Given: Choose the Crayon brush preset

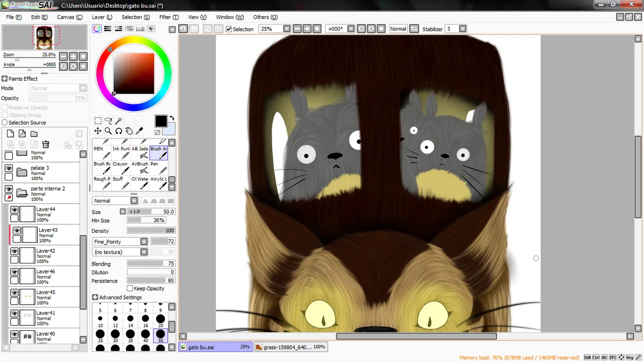Looking at the screenshot, I should [120, 167].
